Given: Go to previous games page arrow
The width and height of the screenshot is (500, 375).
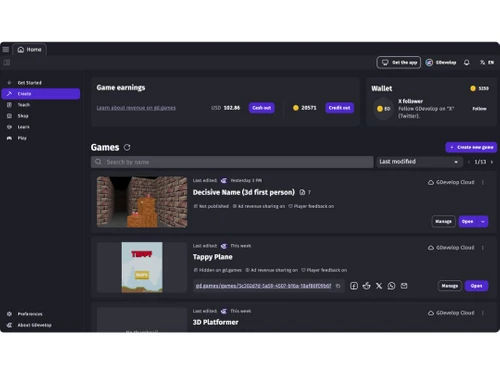Looking at the screenshot, I should tap(469, 162).
